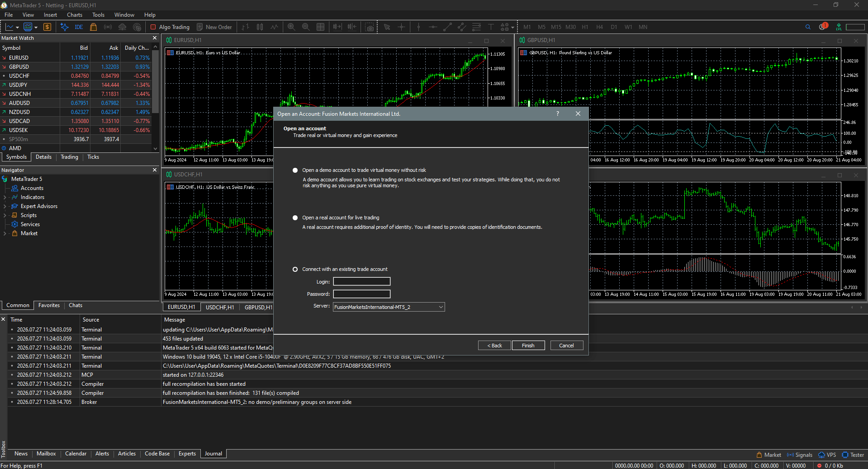868x469 pixels.
Task: Tile windows using the grid icon
Action: click(320, 27)
